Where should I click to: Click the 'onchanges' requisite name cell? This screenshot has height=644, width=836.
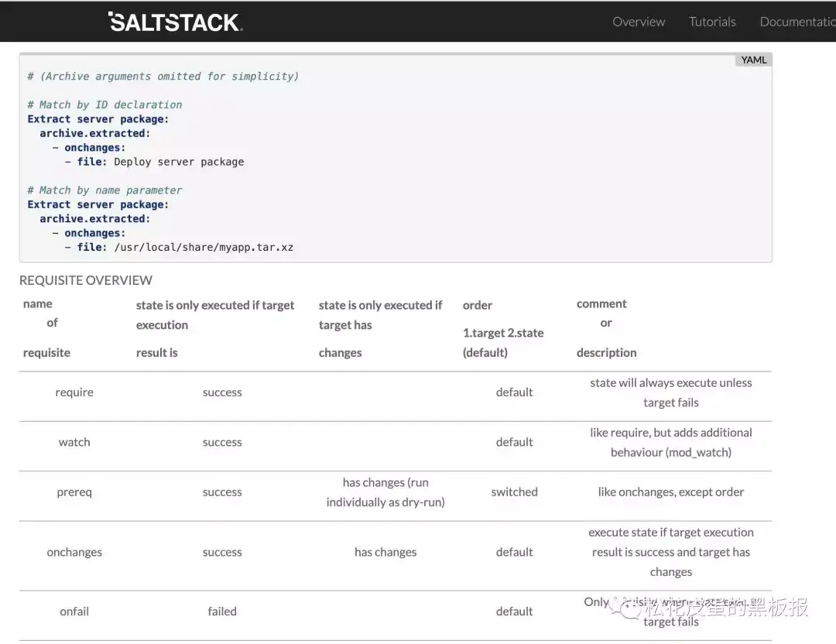click(x=74, y=552)
